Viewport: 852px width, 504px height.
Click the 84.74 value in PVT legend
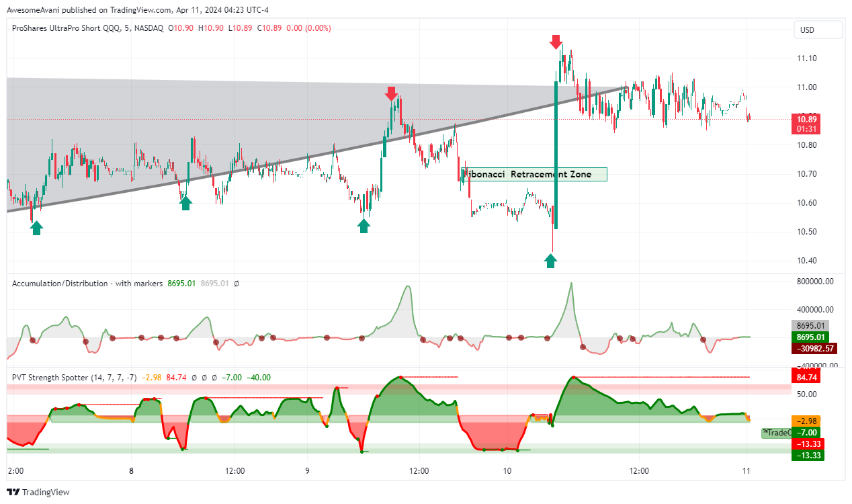[176, 378]
